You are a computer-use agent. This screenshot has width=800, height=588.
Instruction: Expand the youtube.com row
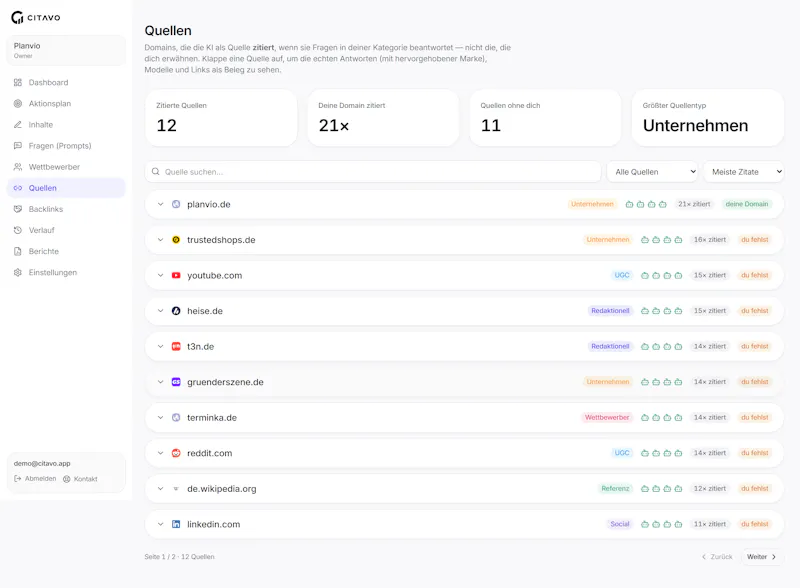pyautogui.click(x=160, y=275)
